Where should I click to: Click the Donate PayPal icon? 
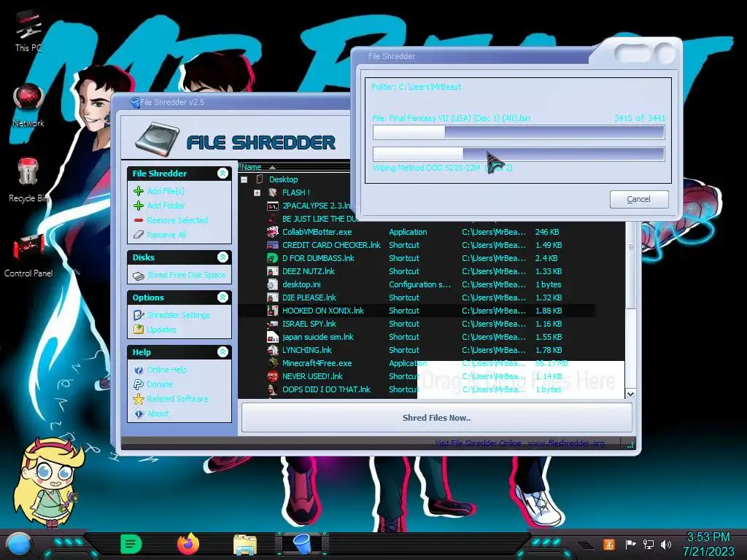click(139, 384)
